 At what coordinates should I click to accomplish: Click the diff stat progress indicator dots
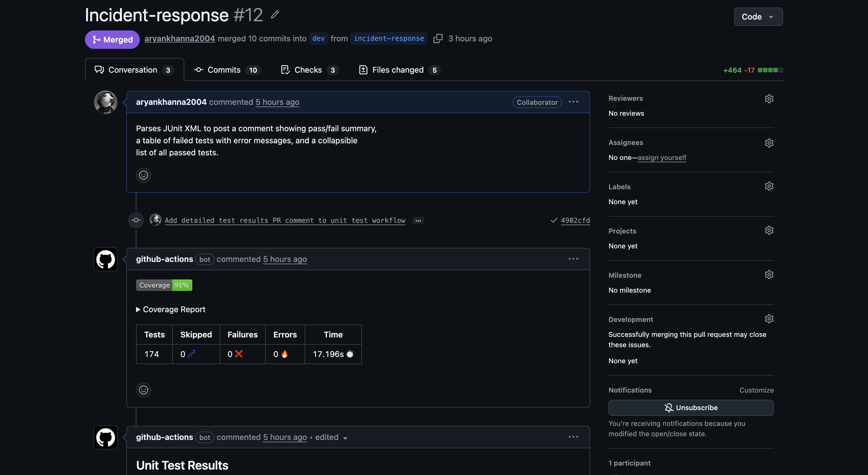[x=771, y=70]
